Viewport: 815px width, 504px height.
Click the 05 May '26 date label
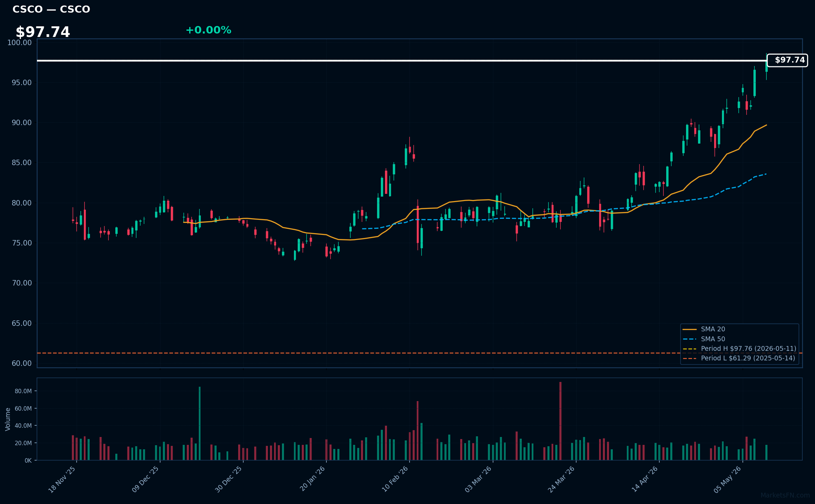pos(727,479)
